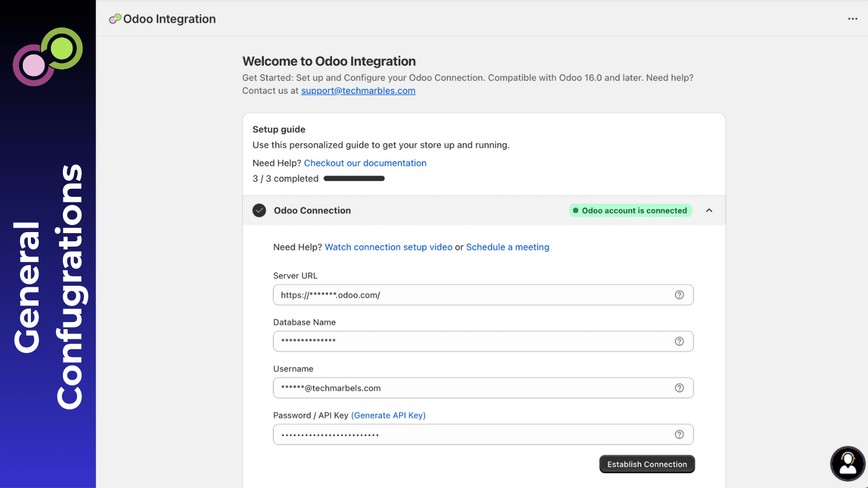868x488 pixels.
Task: Click the Password / API Key help icon
Action: [679, 434]
